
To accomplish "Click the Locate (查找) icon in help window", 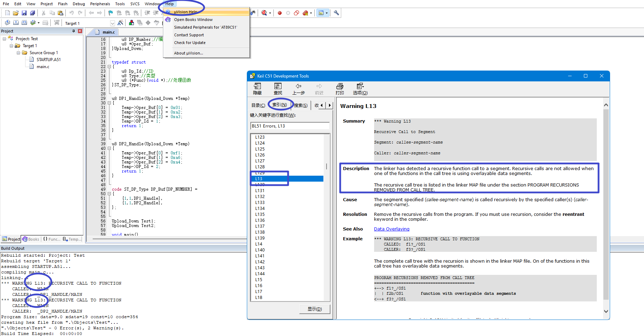I will [278, 89].
